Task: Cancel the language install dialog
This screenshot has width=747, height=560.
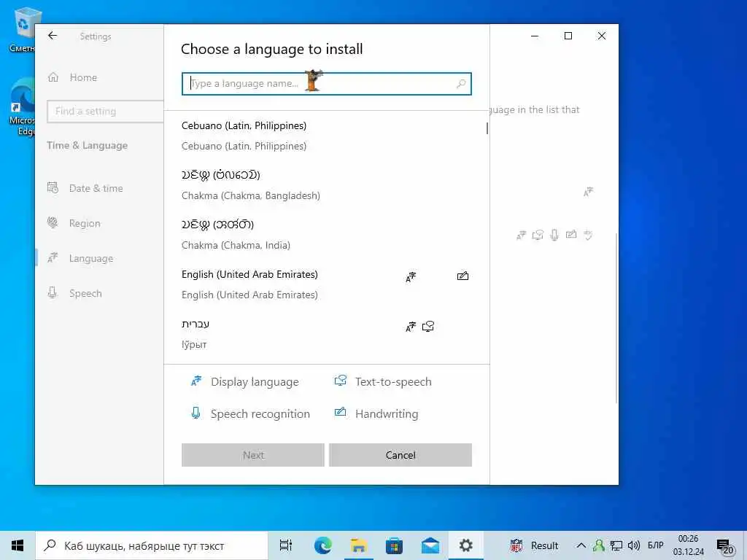Action: click(x=400, y=455)
